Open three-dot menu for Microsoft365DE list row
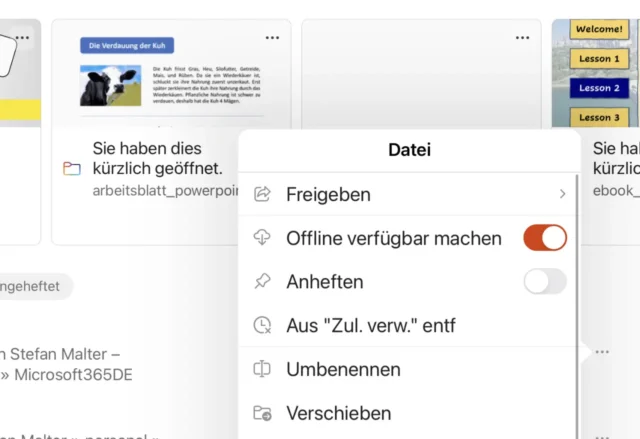Viewport: 640px width, 439px height. 601,352
